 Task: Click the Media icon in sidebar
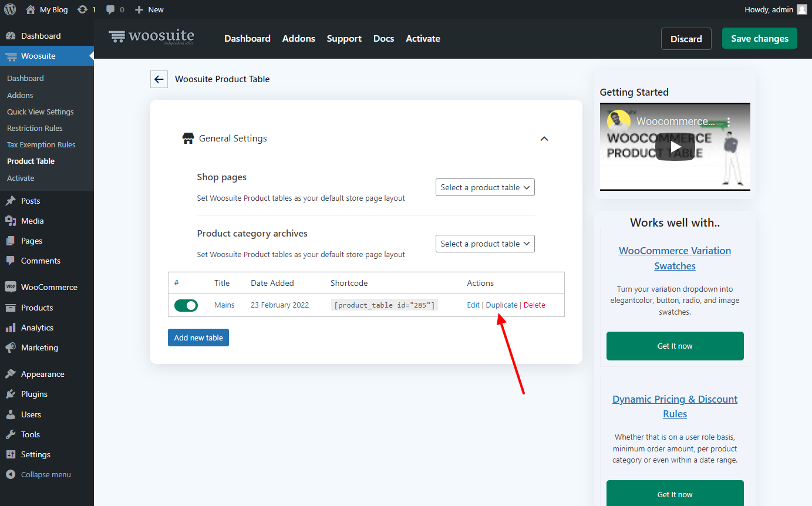(11, 221)
